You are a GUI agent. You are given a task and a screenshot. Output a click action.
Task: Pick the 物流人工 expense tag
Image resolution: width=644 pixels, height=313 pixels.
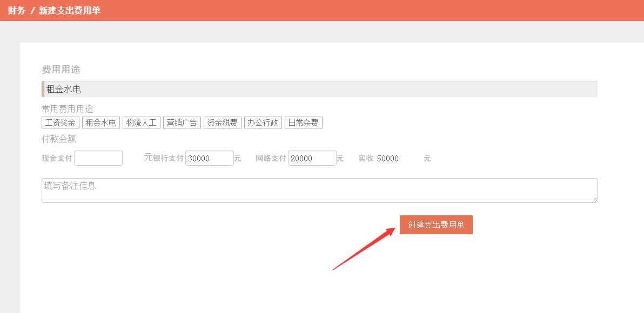coord(142,123)
